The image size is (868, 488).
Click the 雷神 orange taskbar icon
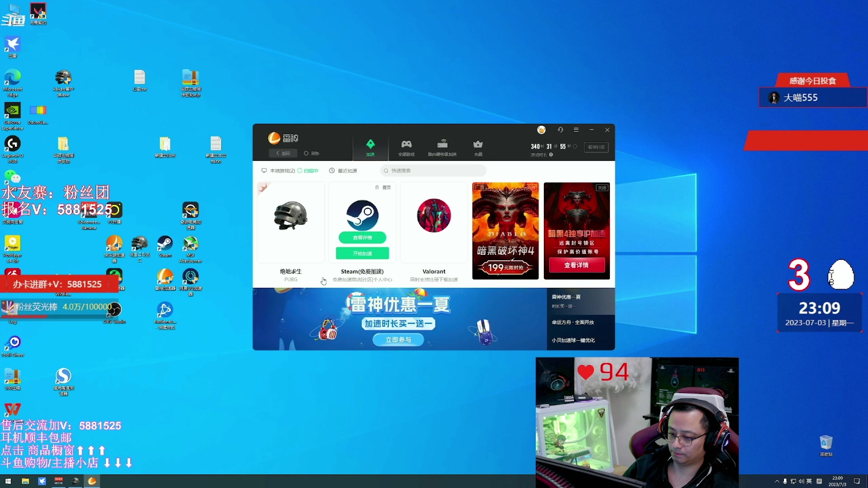pyautogui.click(x=92, y=481)
